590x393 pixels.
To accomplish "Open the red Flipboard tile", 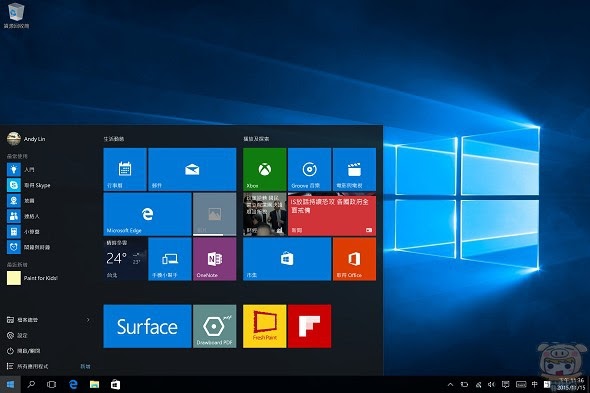I will pos(309,326).
